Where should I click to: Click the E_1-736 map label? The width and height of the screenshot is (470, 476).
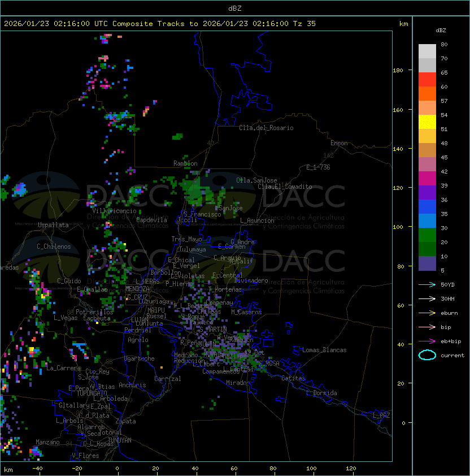pyautogui.click(x=318, y=167)
